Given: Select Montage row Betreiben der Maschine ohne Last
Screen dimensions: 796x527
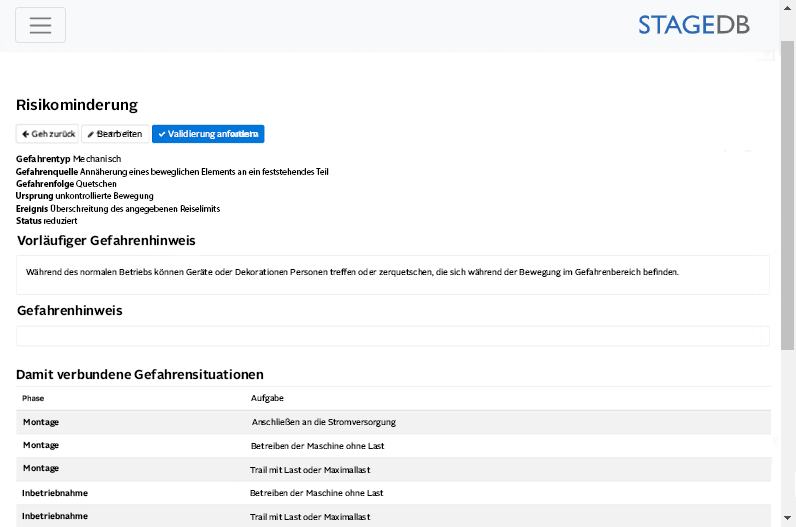Looking at the screenshot, I should 316,446.
